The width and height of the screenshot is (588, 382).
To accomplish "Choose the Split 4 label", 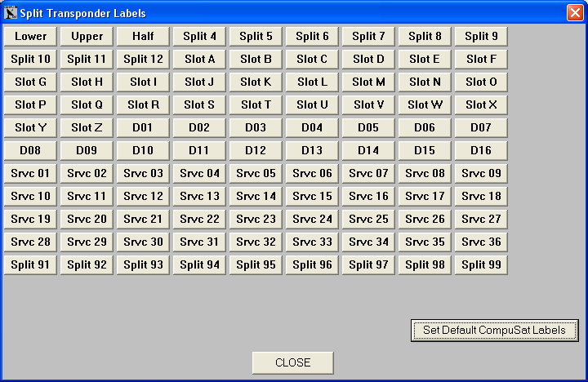I will point(199,37).
